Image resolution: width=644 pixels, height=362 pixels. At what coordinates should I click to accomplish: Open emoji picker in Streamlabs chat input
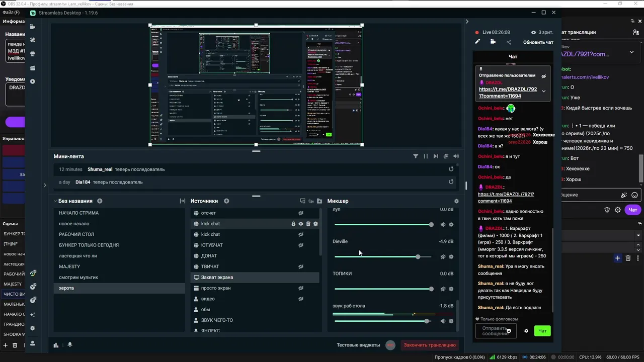click(509, 331)
